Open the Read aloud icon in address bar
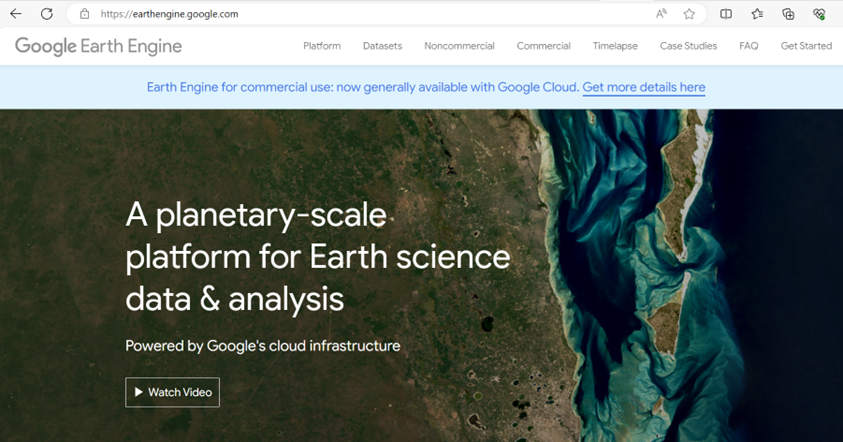The image size is (843, 442). pyautogui.click(x=661, y=14)
